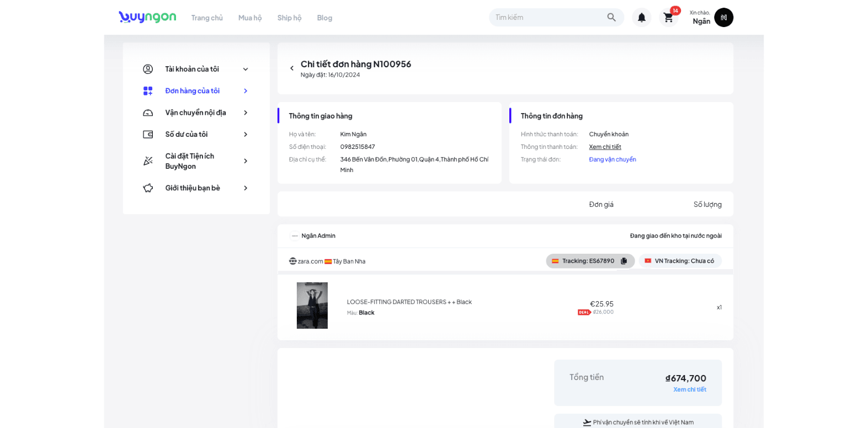868x428 pixels.
Task: Open the trousers product thumbnail
Action: [312, 306]
